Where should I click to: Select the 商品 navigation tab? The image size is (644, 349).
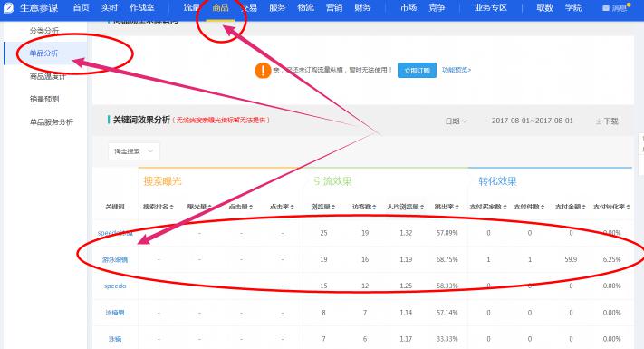(220, 8)
